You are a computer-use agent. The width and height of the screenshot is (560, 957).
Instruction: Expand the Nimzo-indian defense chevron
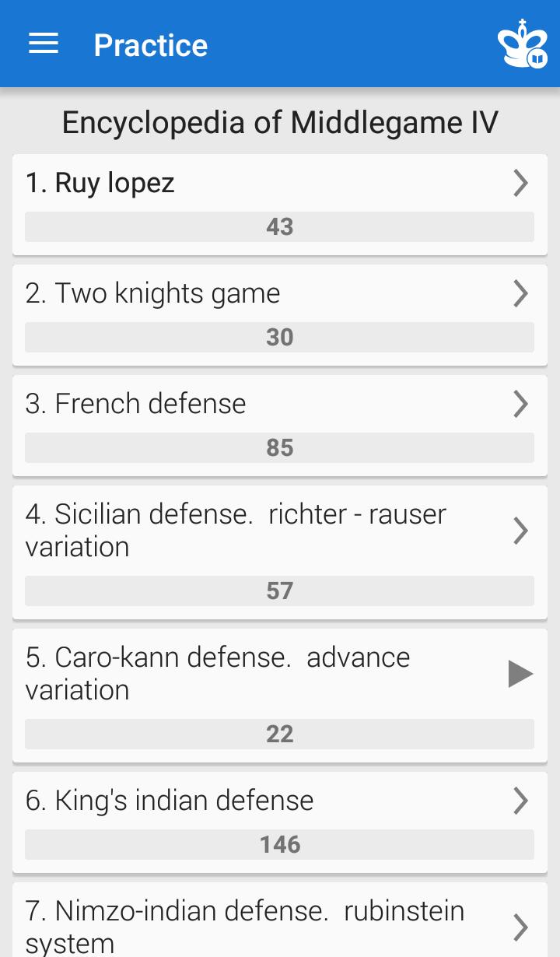pyautogui.click(x=520, y=927)
